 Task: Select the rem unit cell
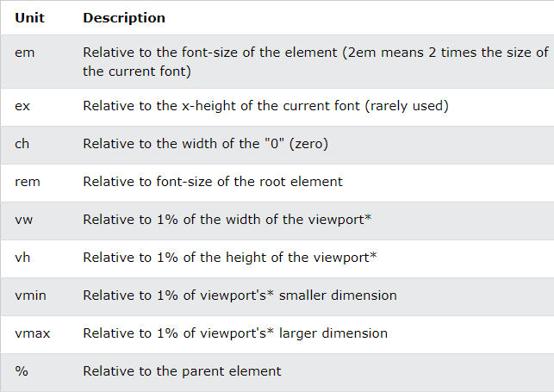point(28,182)
